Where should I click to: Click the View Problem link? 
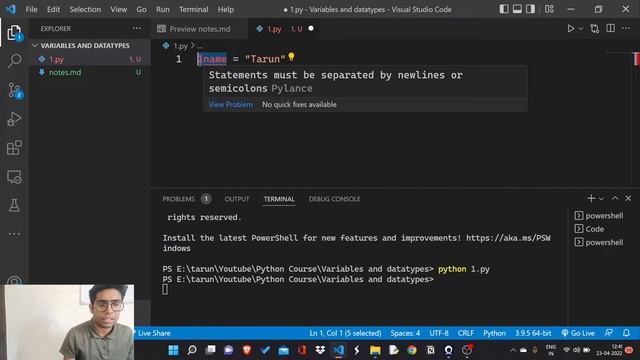click(x=231, y=104)
